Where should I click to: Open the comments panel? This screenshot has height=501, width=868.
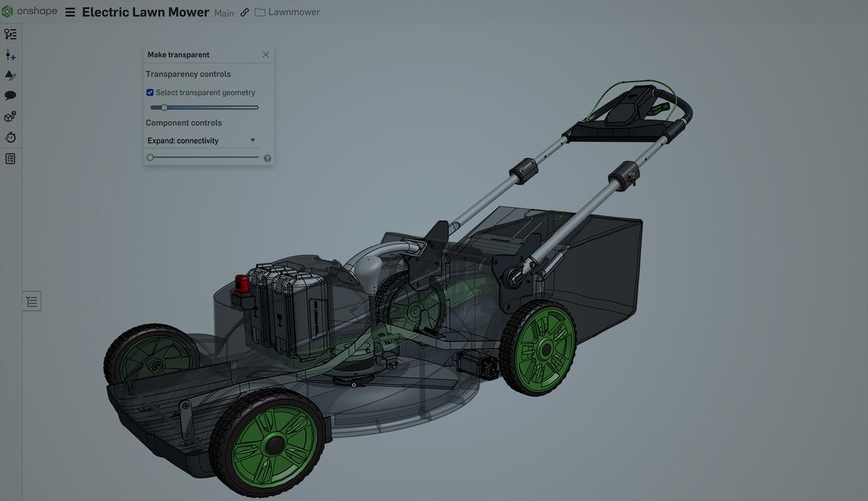(x=10, y=94)
